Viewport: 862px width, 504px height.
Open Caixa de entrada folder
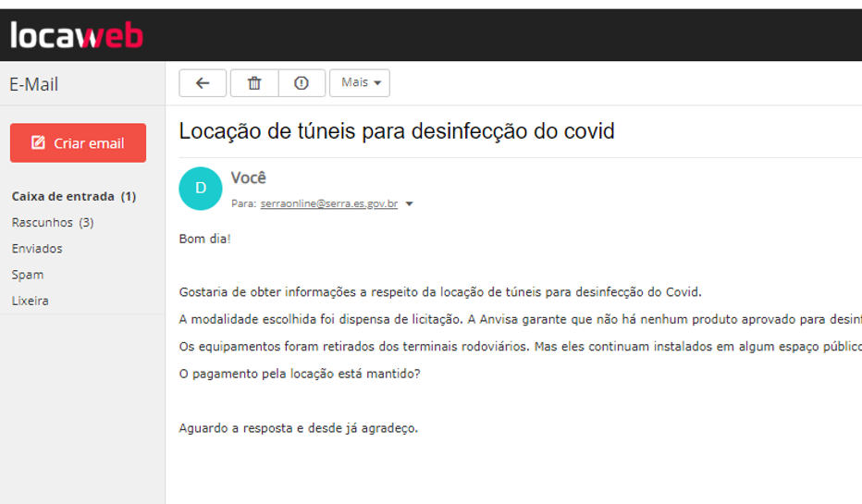(x=73, y=196)
